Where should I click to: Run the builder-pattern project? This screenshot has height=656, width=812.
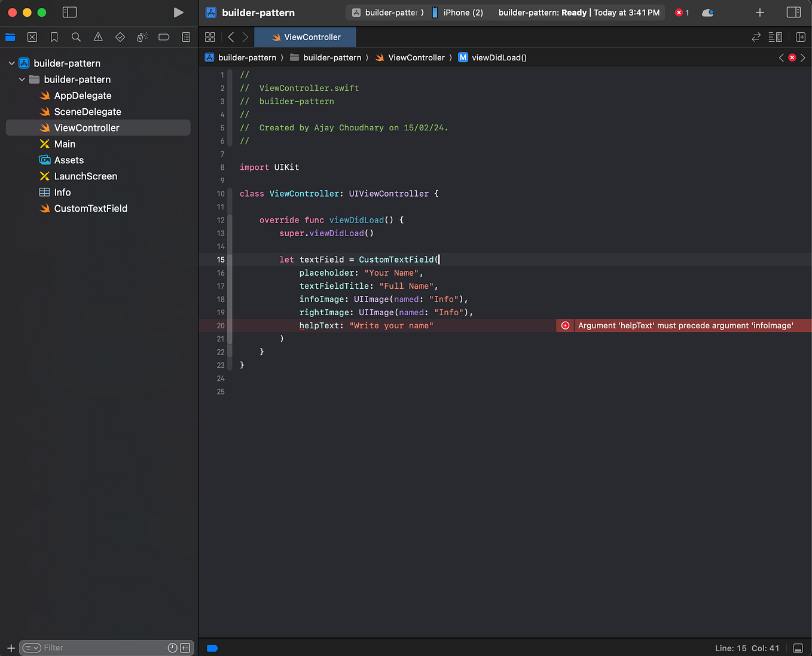tap(178, 13)
